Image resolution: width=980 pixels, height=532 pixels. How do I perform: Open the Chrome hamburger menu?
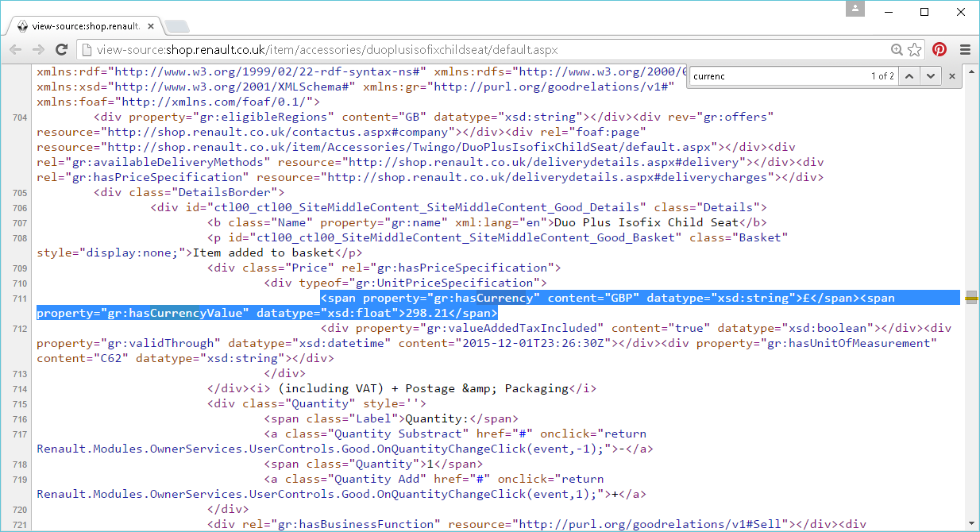tap(965, 49)
